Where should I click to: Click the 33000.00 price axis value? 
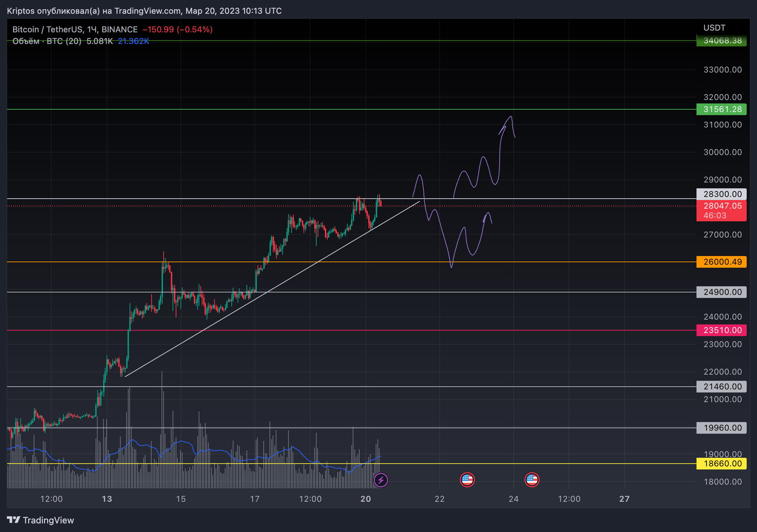(723, 70)
